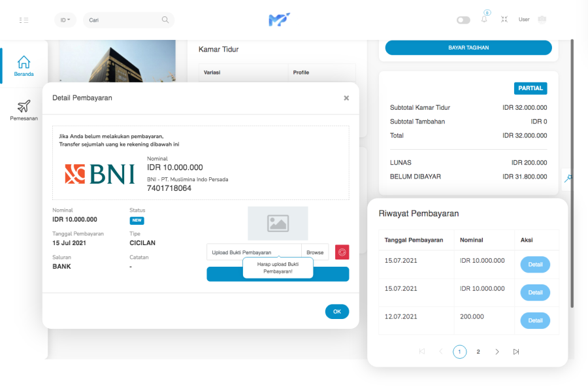Click next page arrow in pagination

(x=497, y=352)
